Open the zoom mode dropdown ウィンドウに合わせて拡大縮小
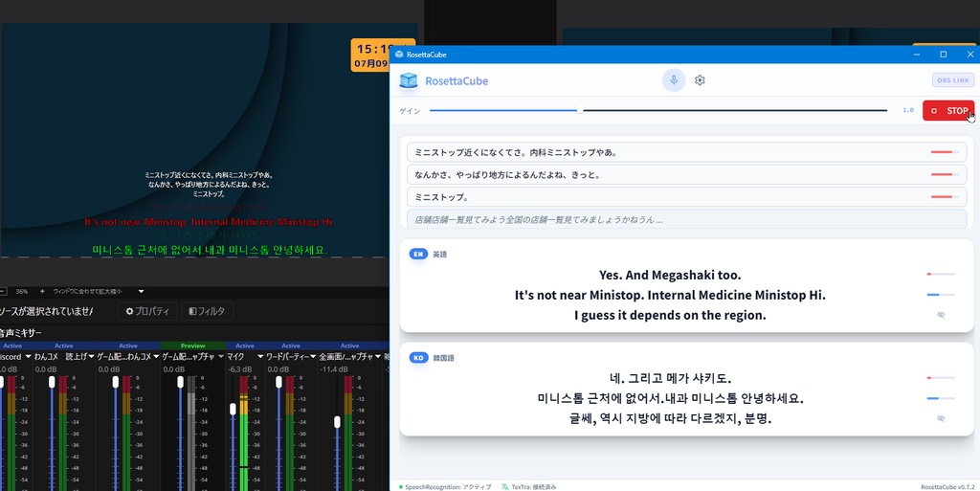The image size is (980, 491). click(x=142, y=291)
